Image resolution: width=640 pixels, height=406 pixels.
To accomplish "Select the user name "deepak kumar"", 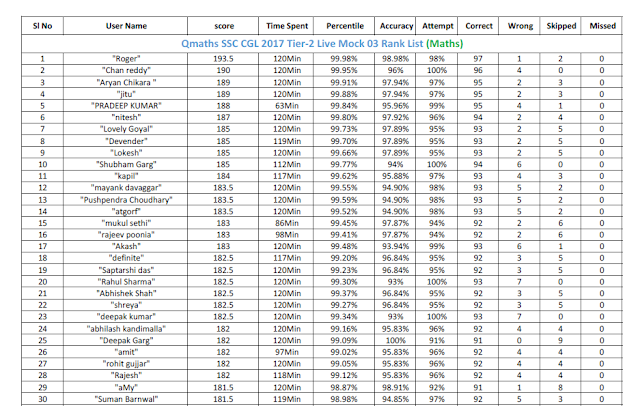I will [x=126, y=317].
